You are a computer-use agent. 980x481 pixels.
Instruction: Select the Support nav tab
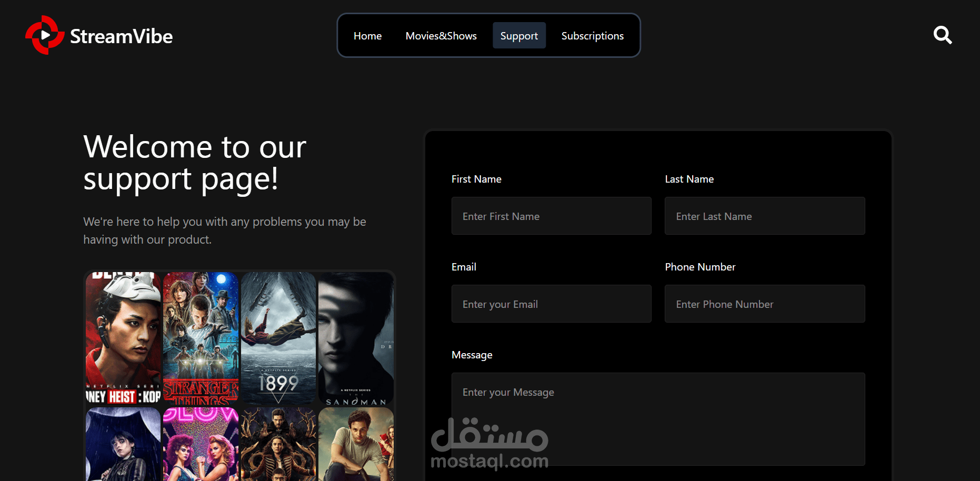[519, 36]
